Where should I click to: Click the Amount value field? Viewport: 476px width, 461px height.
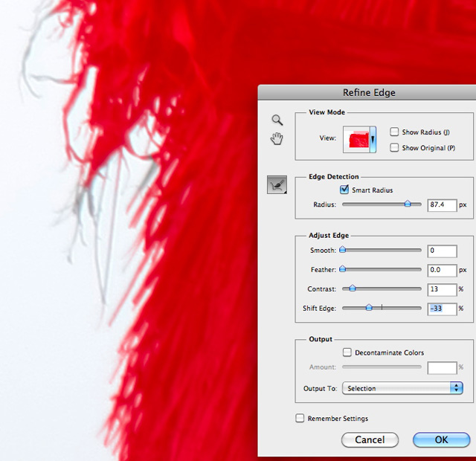[442, 368]
